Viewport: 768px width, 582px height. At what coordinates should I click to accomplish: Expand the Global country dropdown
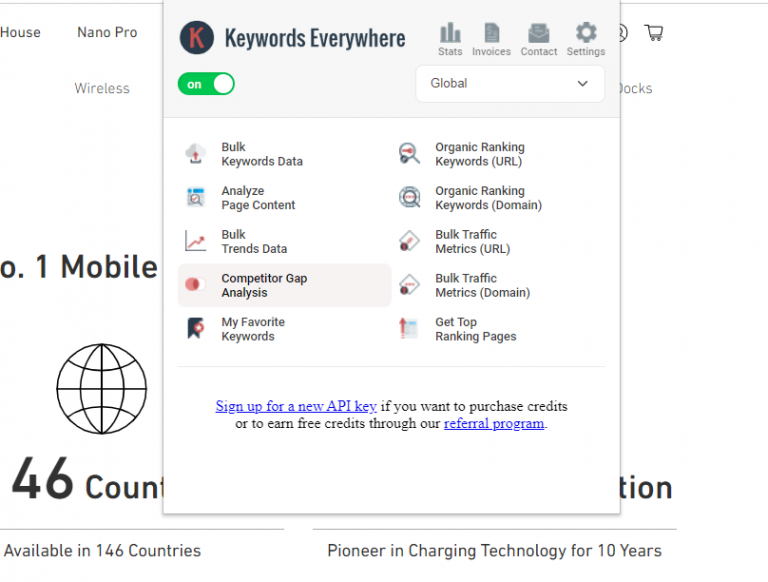pos(509,84)
